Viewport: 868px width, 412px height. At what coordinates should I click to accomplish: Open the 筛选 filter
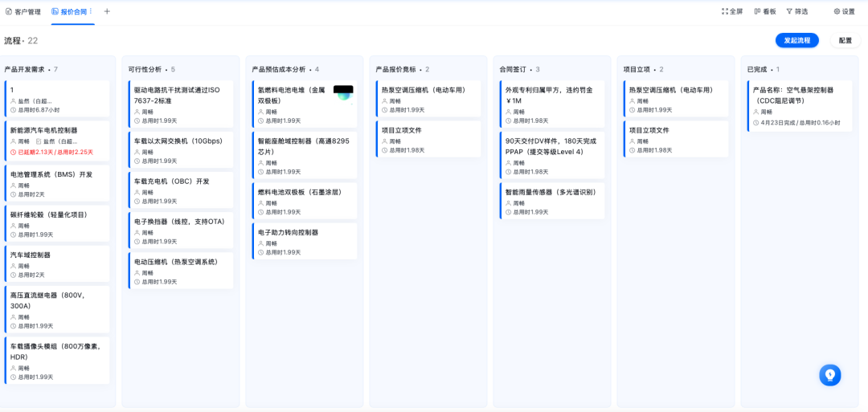tap(796, 11)
